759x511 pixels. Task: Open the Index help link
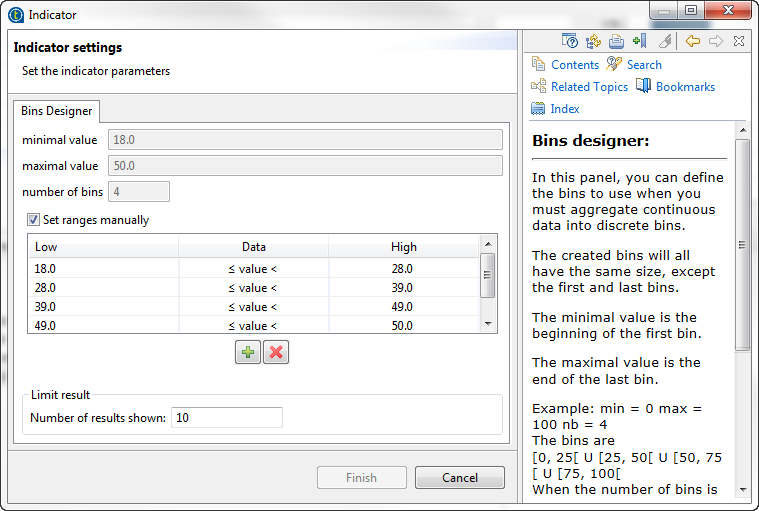pyautogui.click(x=565, y=109)
